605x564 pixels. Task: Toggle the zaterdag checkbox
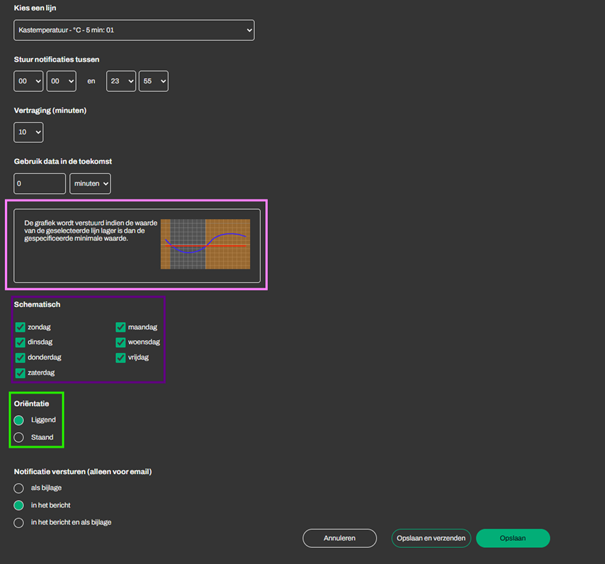coord(20,373)
